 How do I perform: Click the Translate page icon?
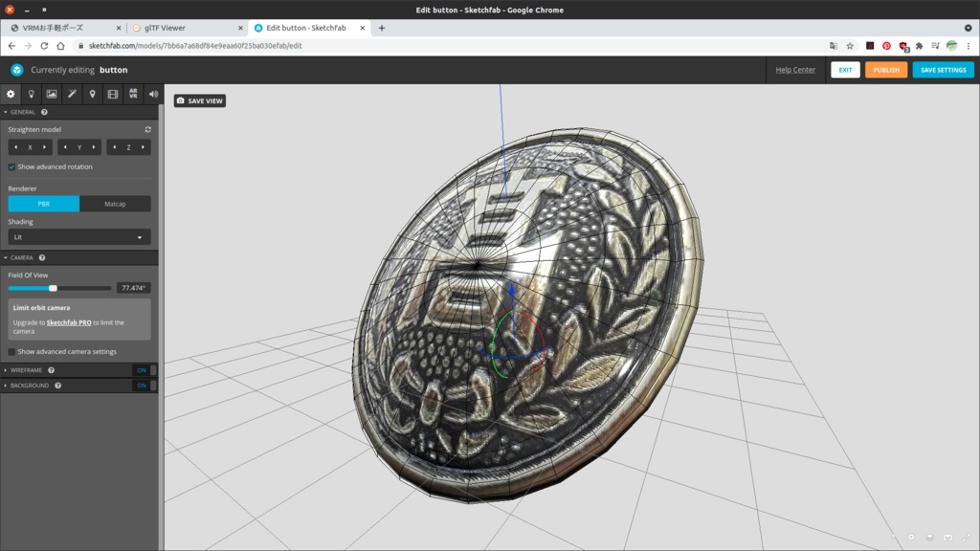(834, 46)
